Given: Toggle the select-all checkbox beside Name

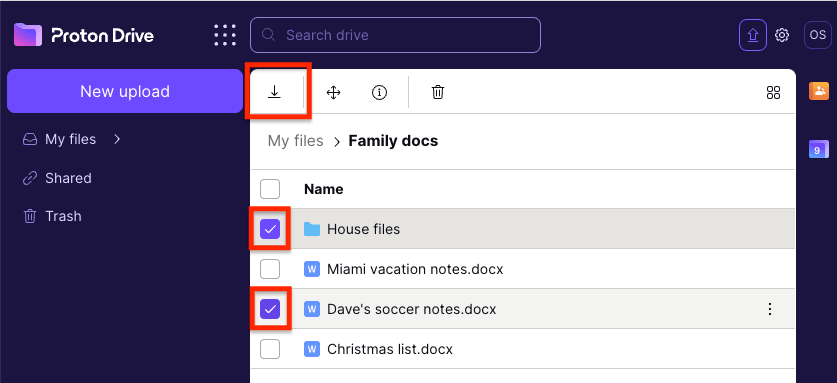Looking at the screenshot, I should point(270,189).
